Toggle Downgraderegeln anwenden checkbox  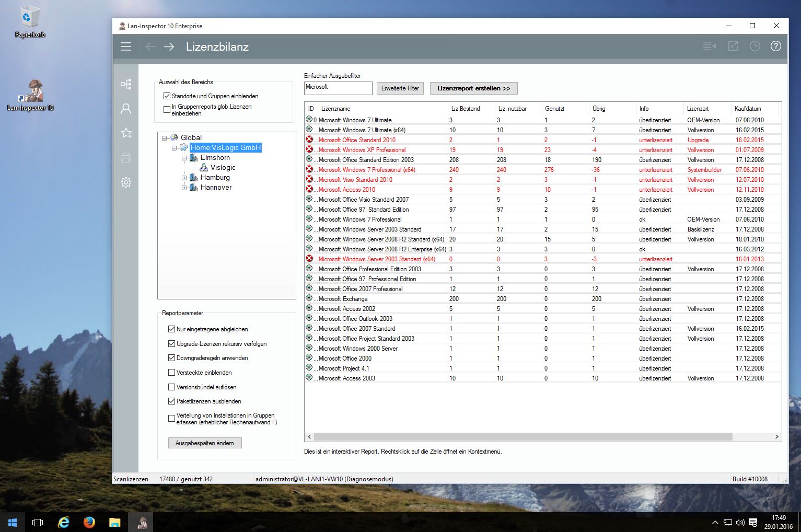[x=171, y=358]
